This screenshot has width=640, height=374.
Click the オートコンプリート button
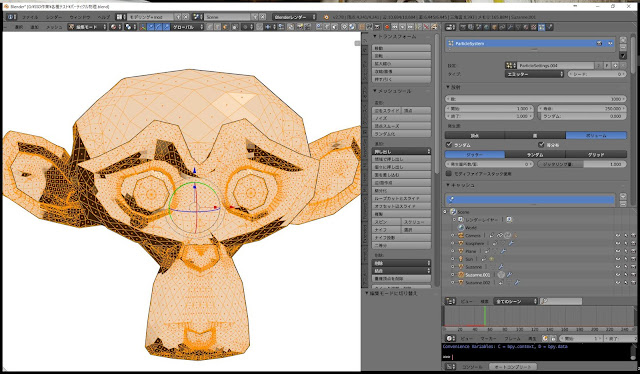click(x=513, y=367)
